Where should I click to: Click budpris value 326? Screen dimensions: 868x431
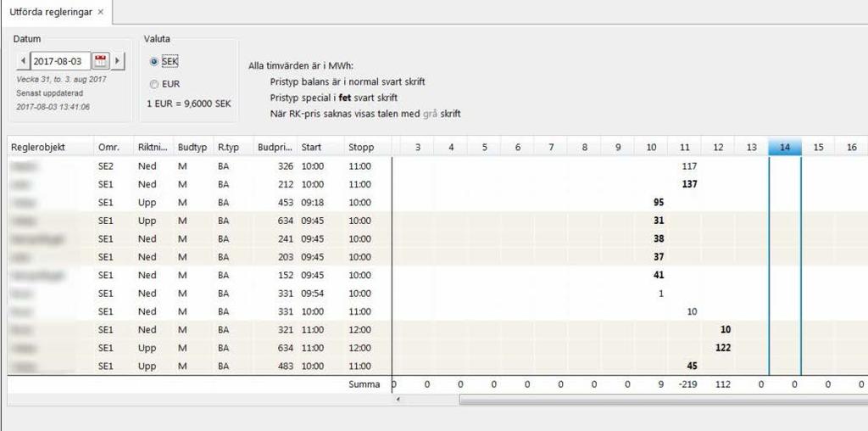287,165
